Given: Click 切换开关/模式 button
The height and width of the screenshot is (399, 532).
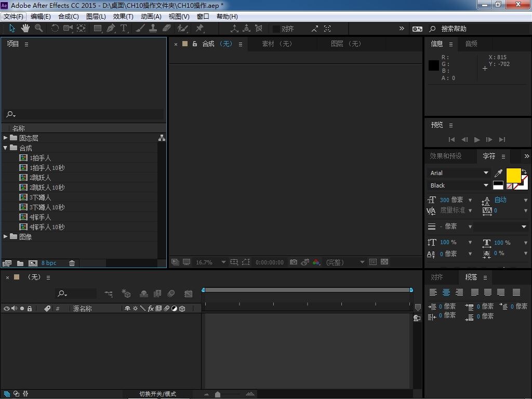Looking at the screenshot, I should (158, 394).
